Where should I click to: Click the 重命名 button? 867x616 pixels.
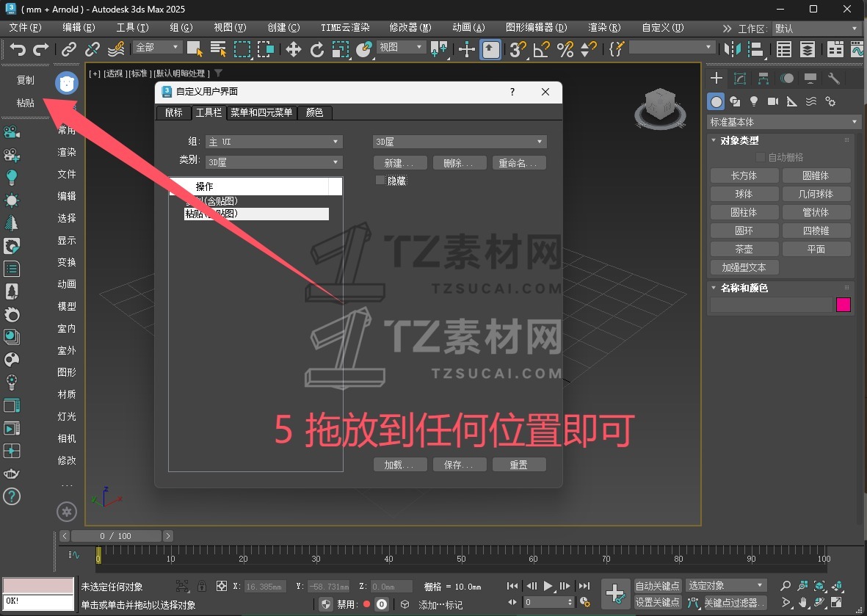click(519, 163)
